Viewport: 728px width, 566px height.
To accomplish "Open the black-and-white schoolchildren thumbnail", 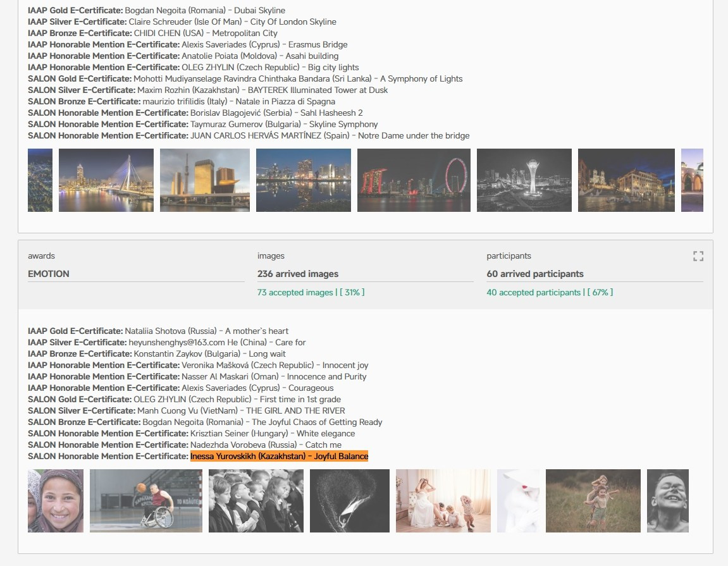I will (x=256, y=501).
